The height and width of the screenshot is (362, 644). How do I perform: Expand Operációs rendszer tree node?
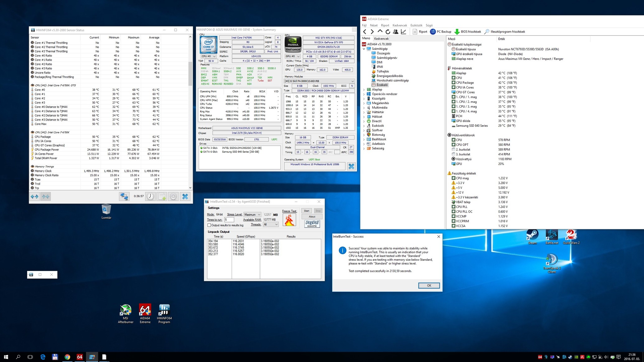pos(364,94)
